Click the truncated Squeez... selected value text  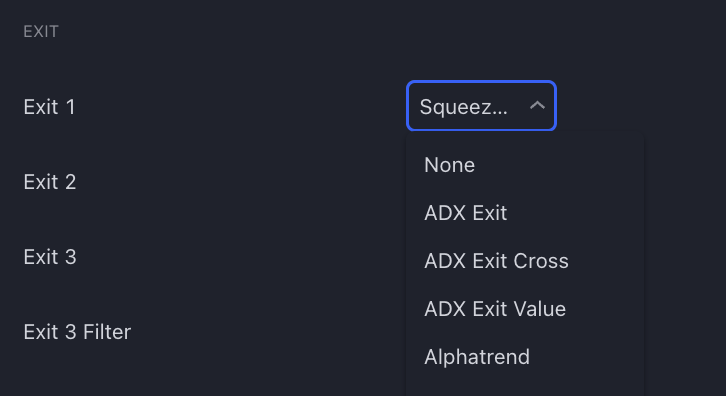[463, 107]
